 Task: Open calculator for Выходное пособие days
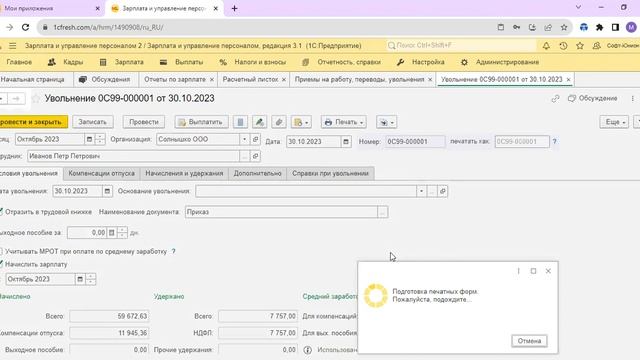click(x=111, y=233)
